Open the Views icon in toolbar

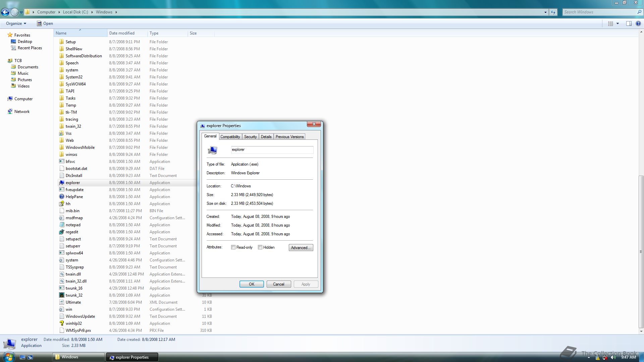[x=610, y=23]
